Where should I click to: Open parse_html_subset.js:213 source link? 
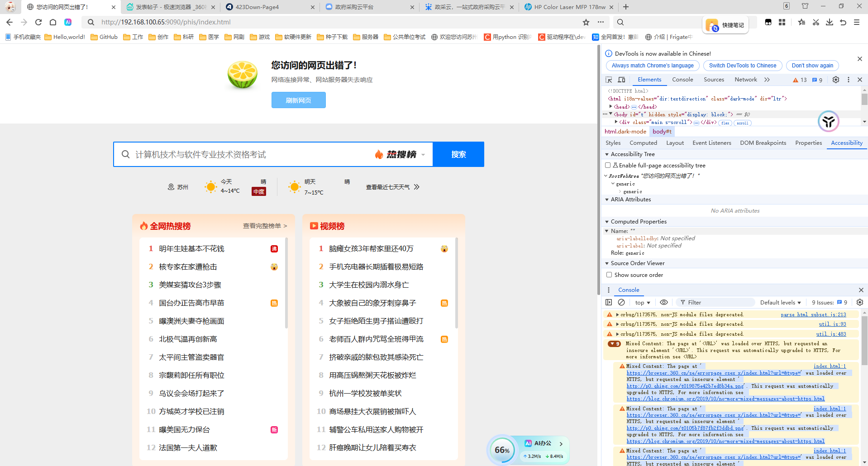813,314
